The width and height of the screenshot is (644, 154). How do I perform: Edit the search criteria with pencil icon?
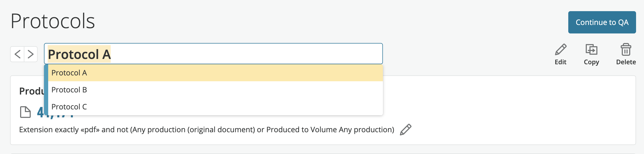405,130
